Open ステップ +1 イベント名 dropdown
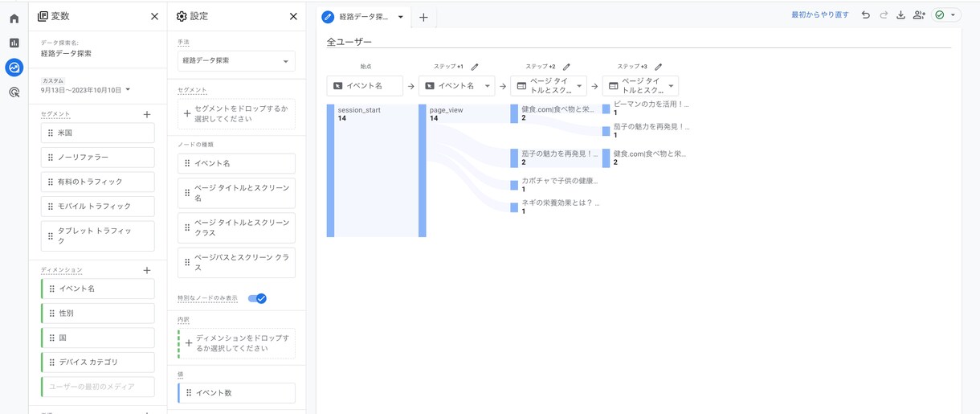980x414 pixels. pos(456,85)
